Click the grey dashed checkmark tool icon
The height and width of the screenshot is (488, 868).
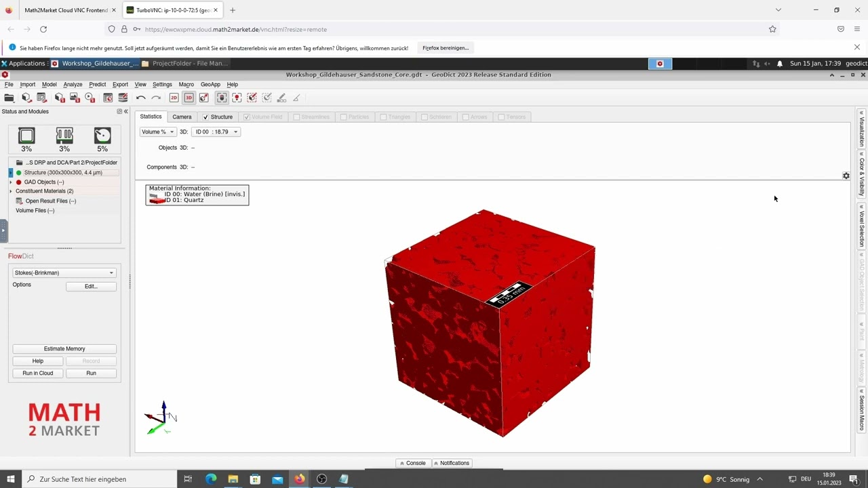coord(267,98)
